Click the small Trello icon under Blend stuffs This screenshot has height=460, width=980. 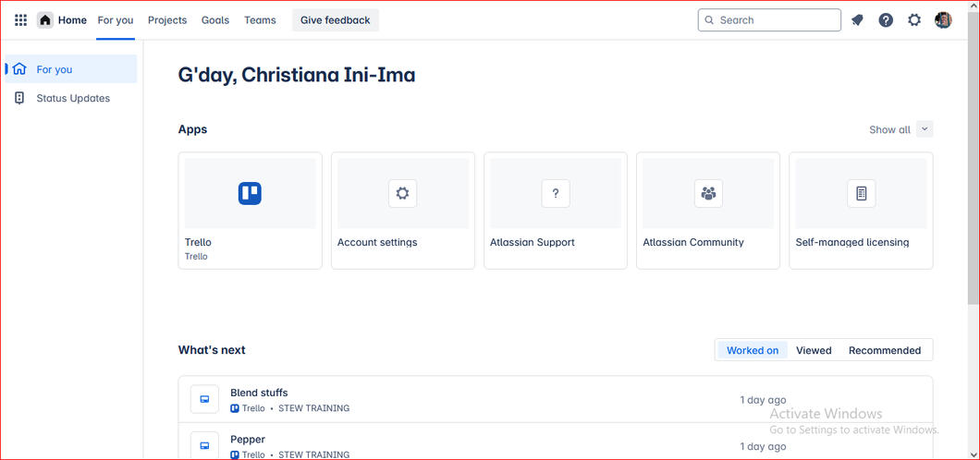tap(235, 408)
